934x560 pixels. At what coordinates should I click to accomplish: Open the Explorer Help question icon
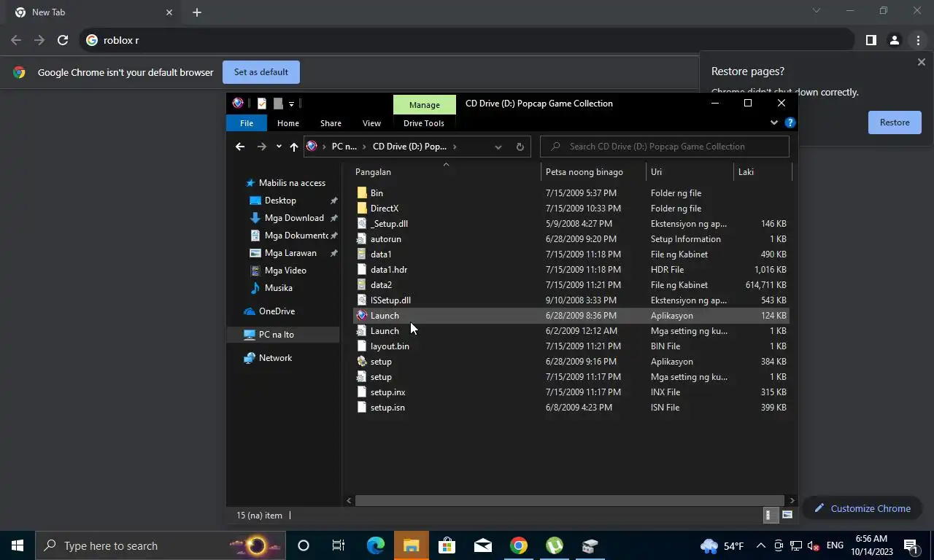pos(790,123)
